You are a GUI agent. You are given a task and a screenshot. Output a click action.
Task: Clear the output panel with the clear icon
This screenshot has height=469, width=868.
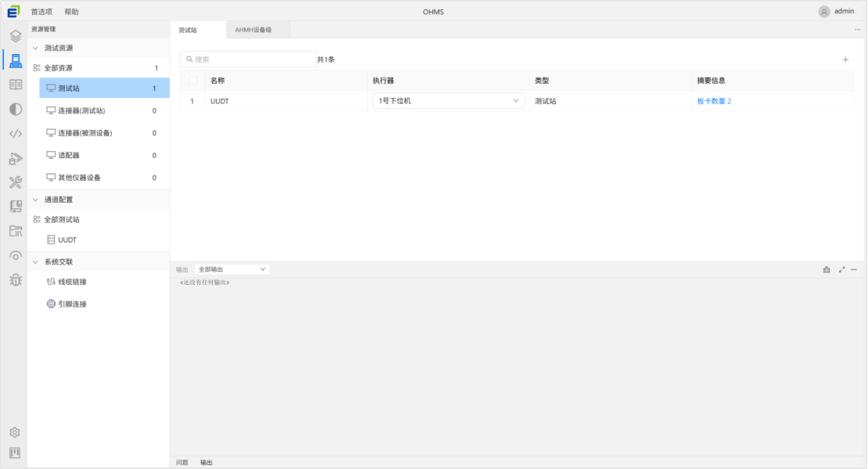coord(827,269)
